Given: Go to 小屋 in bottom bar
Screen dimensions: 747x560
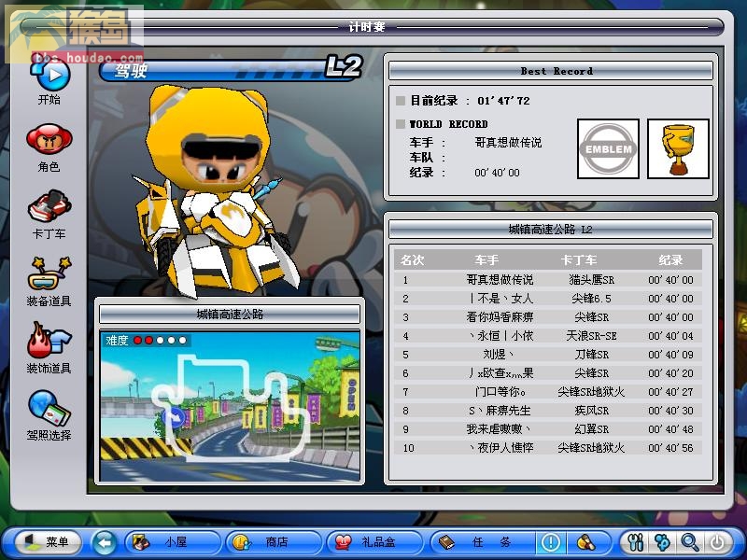Looking at the screenshot, I should click(173, 542).
